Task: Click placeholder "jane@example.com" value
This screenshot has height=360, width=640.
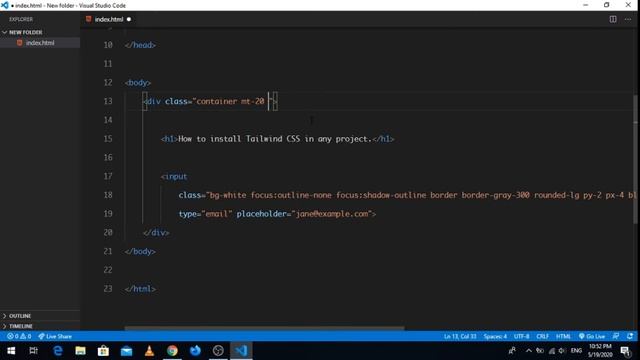Action: (332, 214)
